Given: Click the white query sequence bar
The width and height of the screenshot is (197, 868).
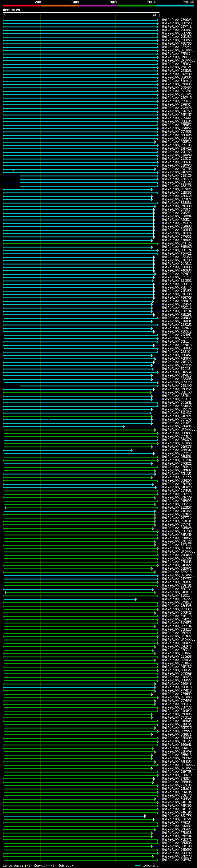Looking at the screenshot, I should (x=81, y=13).
